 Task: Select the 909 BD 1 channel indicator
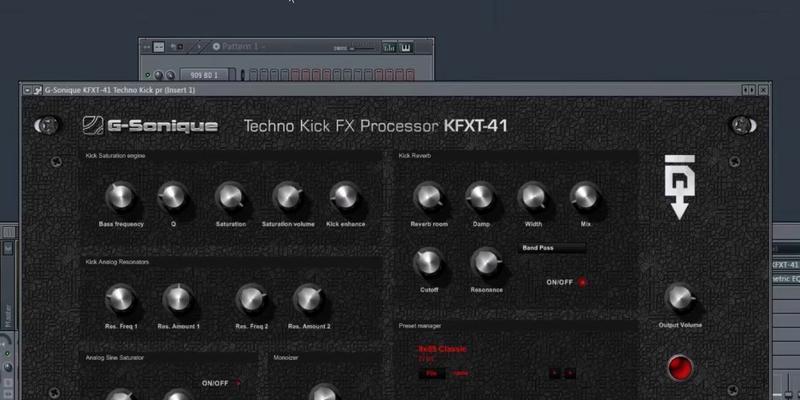coord(242,75)
